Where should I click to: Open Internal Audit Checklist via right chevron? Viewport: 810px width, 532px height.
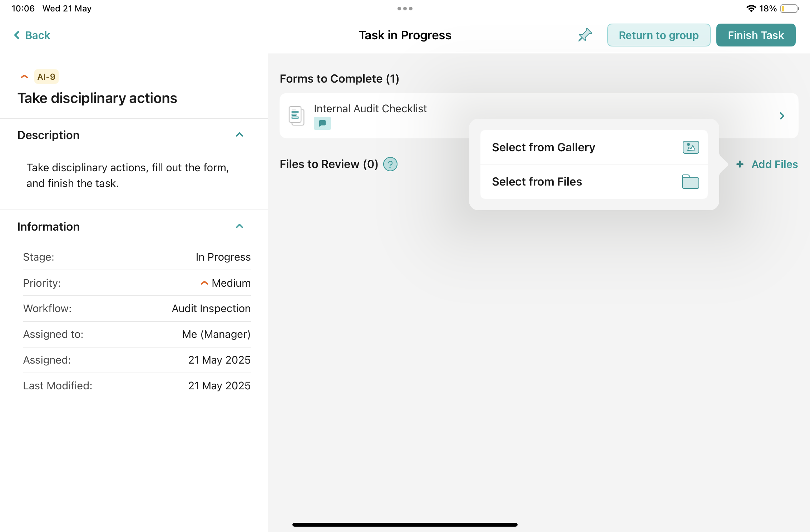pyautogui.click(x=782, y=116)
